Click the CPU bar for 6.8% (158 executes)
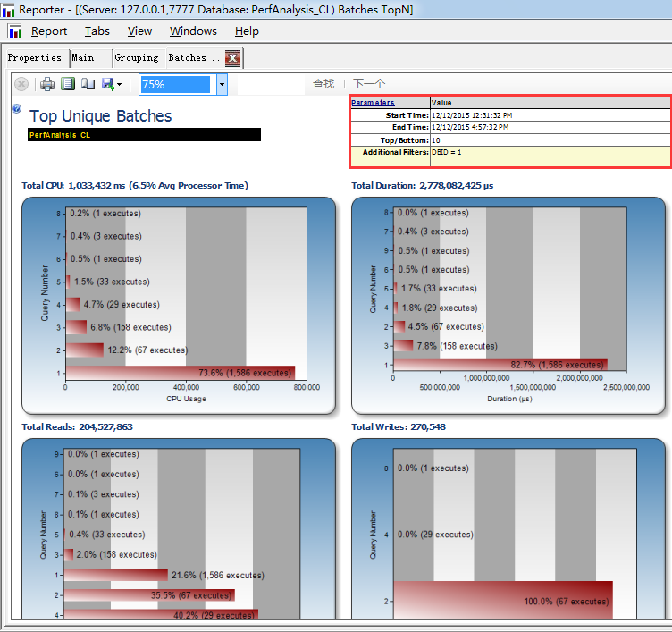Image resolution: width=672 pixels, height=632 pixels. [x=76, y=327]
